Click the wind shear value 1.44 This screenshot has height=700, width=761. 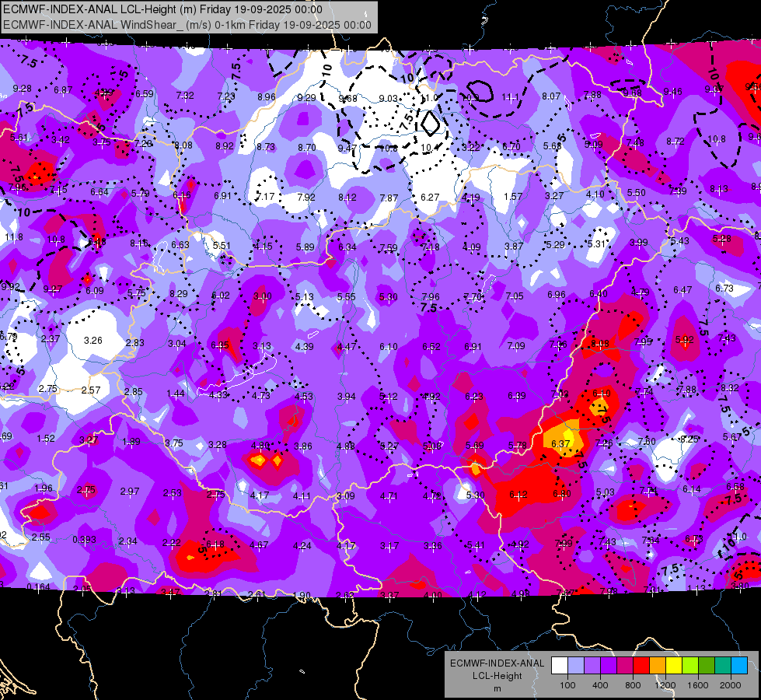click(x=176, y=393)
